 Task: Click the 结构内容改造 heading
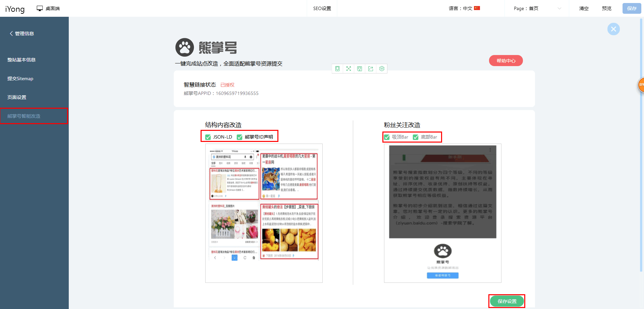pos(223,125)
